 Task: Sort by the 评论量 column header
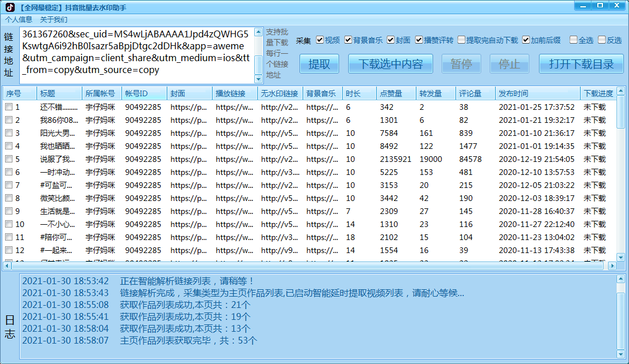click(x=476, y=93)
